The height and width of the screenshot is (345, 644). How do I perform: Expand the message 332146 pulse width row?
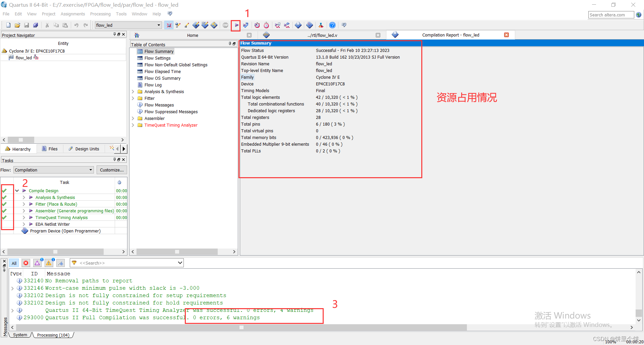12,288
